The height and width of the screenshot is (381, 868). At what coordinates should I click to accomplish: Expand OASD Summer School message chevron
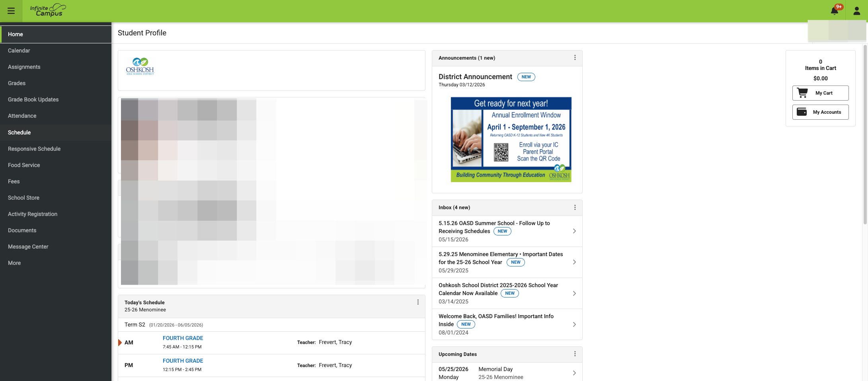pyautogui.click(x=574, y=231)
